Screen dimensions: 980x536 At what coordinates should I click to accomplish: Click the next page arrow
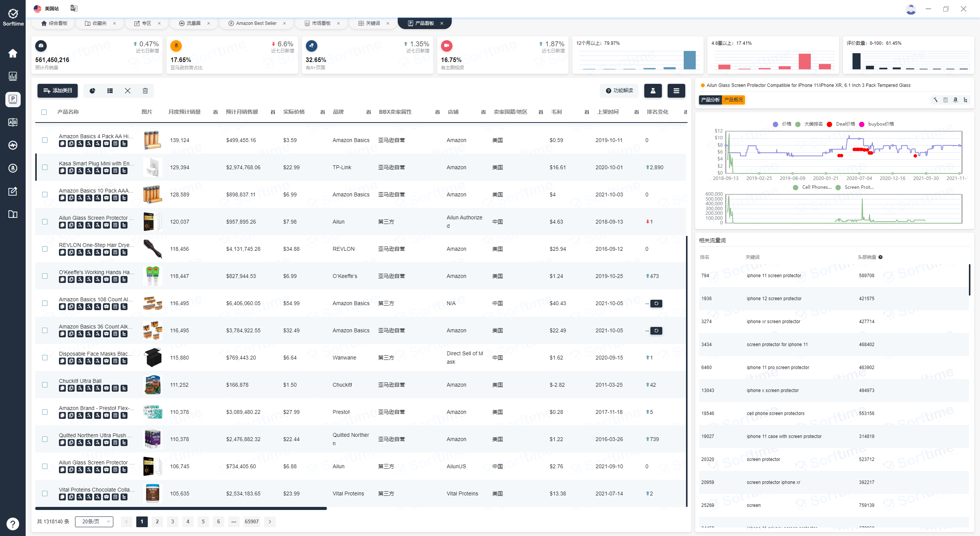270,521
